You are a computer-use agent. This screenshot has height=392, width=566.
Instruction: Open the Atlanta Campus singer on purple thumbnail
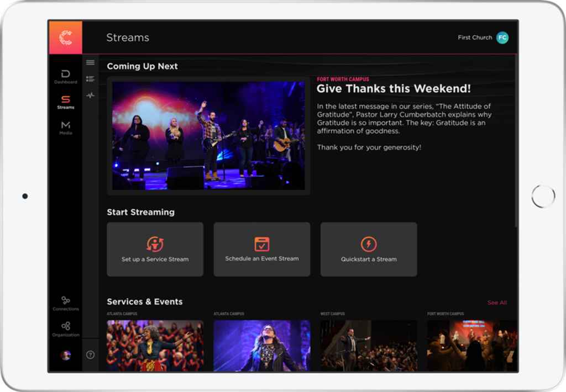click(x=261, y=346)
